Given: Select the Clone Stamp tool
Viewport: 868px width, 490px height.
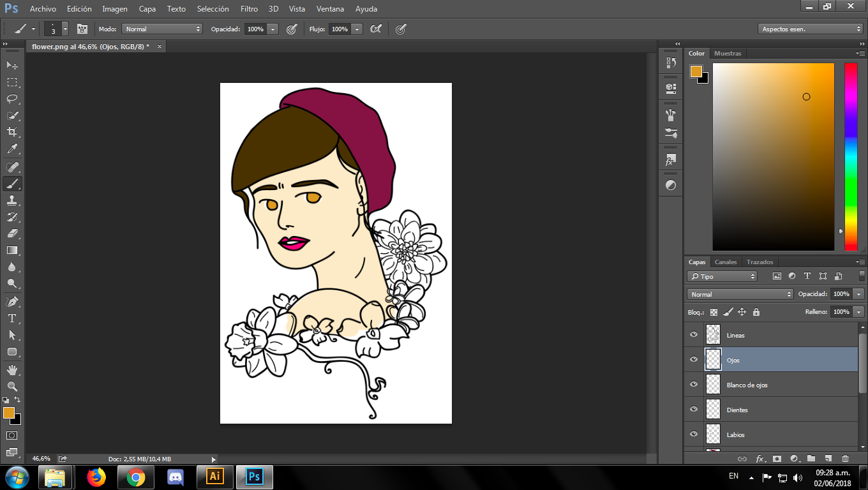Looking at the screenshot, I should click(x=12, y=200).
